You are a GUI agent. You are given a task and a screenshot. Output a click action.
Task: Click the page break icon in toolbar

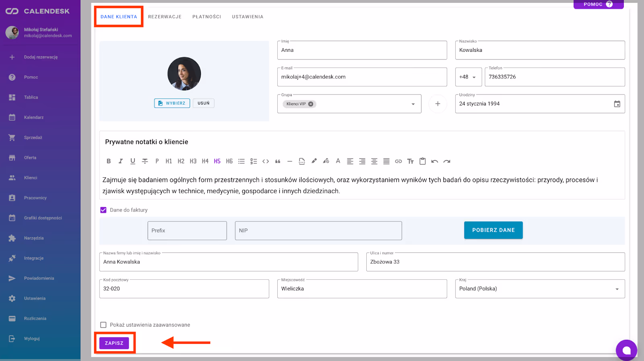(x=302, y=161)
